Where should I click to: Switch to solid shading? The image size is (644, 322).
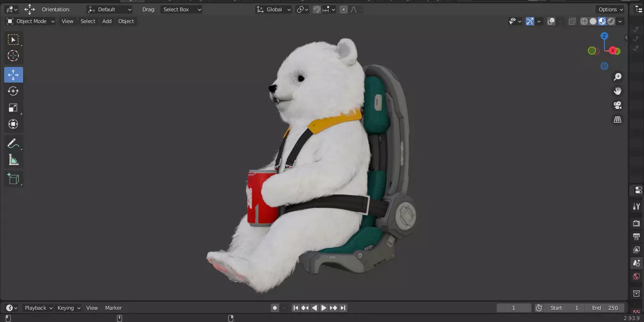tap(593, 21)
